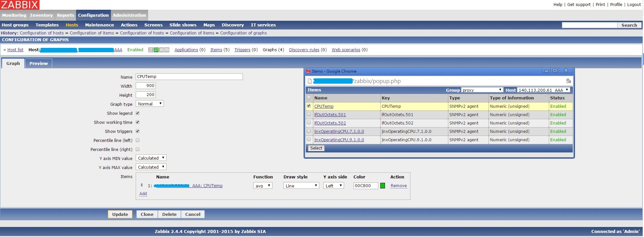Click the Clone button
Viewport: 644px width, 237px height.
tap(147, 215)
